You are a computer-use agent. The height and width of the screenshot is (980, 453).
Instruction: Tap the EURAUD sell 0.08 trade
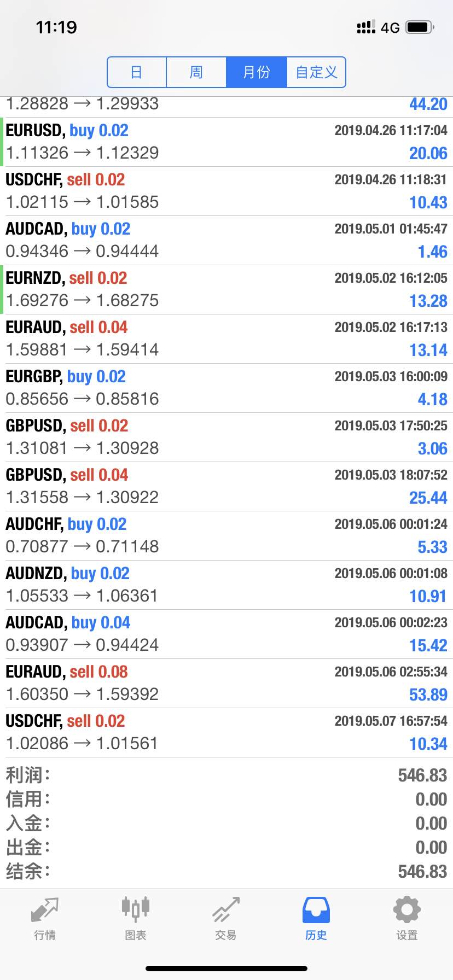point(226,683)
